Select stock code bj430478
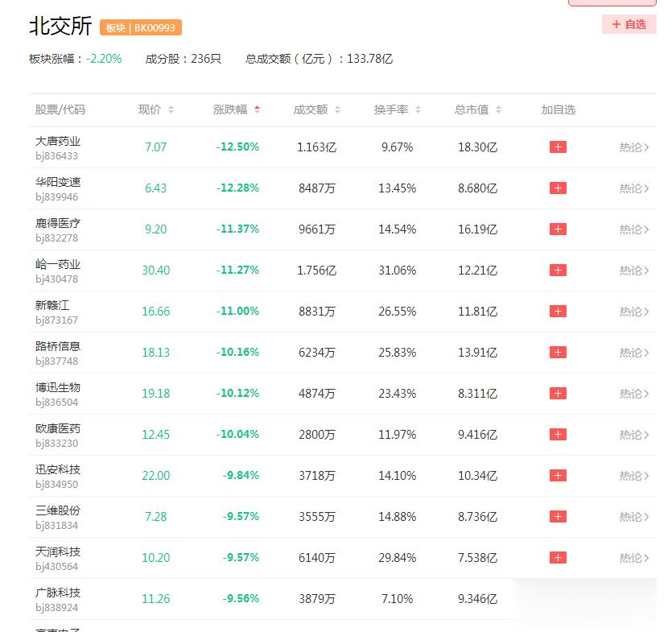672x632 pixels. click(56, 279)
